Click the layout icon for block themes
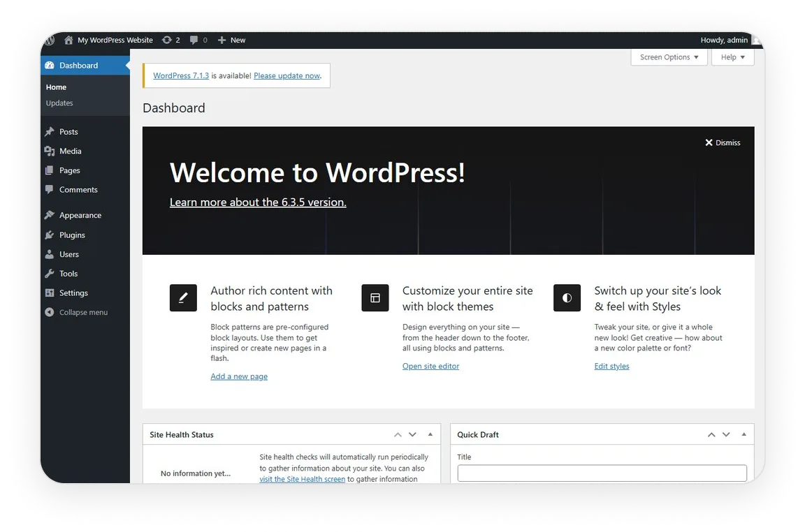This screenshot has width=805, height=532. [375, 297]
